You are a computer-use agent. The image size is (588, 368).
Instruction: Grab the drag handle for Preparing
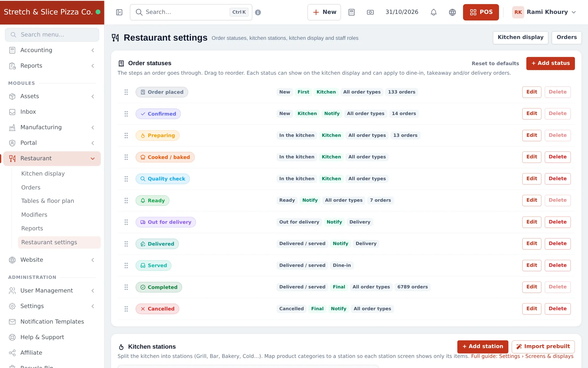coord(126,135)
